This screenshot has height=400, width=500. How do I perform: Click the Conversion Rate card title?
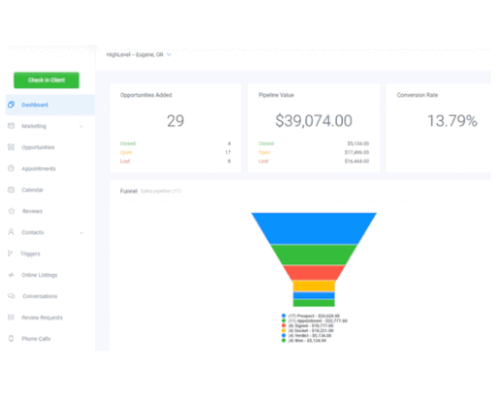(x=417, y=95)
